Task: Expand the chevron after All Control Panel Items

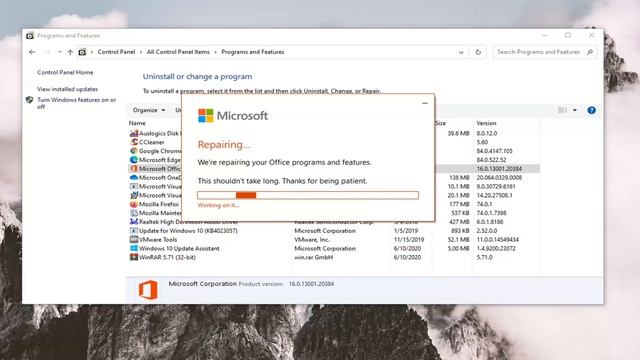Action: point(216,52)
